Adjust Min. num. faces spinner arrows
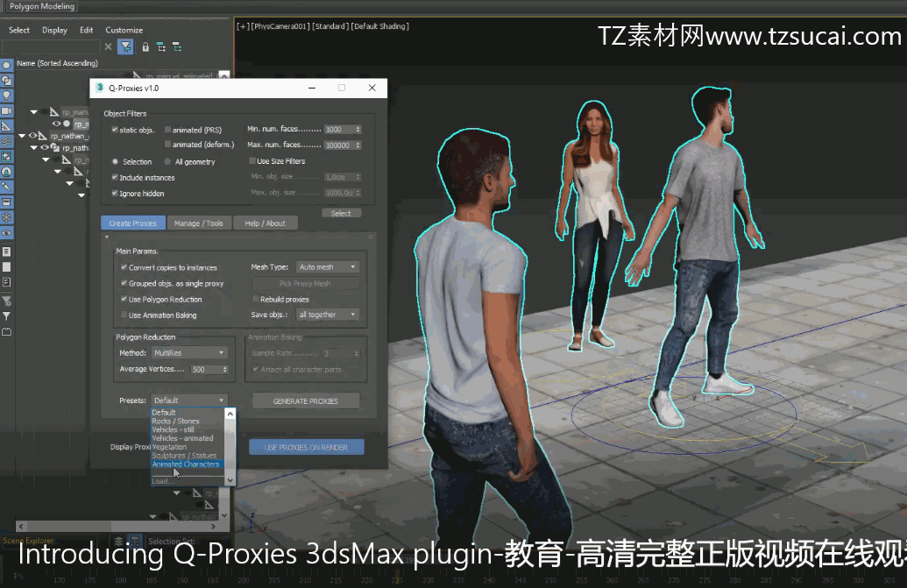The height and width of the screenshot is (588, 907). 358,130
